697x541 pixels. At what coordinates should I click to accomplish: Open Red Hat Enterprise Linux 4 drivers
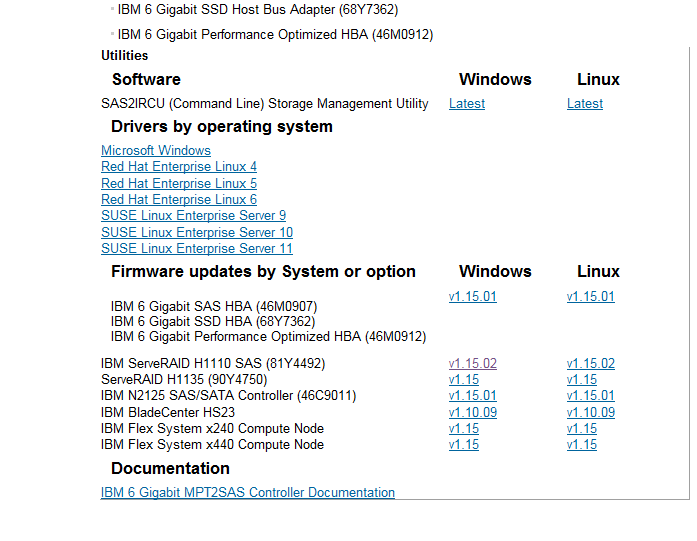(179, 167)
